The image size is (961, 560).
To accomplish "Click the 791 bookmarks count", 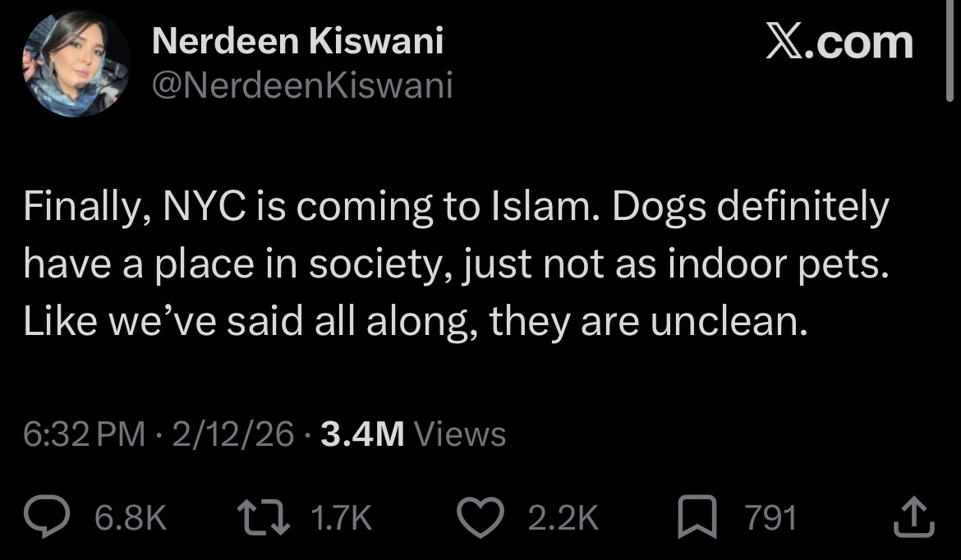I will click(770, 518).
